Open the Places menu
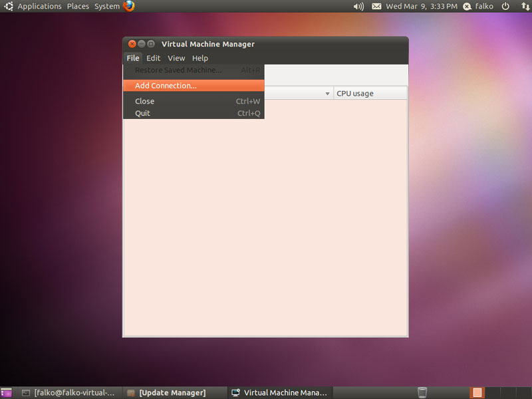Screen dimensions: 532x399 point(78,6)
